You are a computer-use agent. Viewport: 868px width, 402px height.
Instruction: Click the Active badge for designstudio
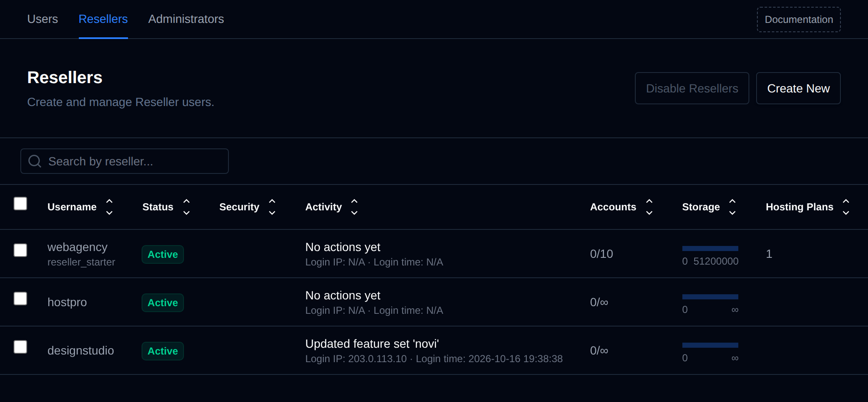[x=163, y=351]
